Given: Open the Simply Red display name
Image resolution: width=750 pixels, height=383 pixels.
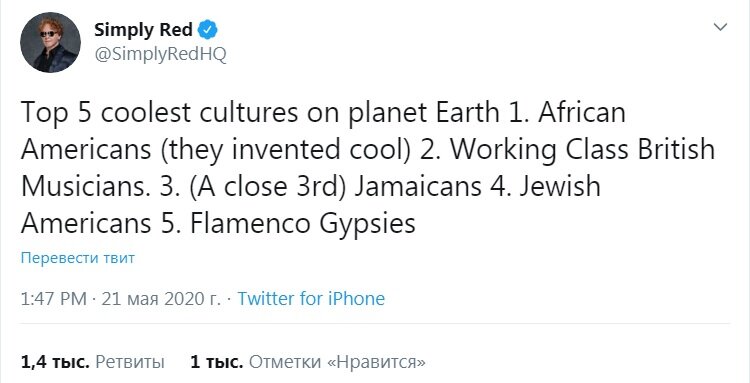Looking at the screenshot, I should 143,30.
